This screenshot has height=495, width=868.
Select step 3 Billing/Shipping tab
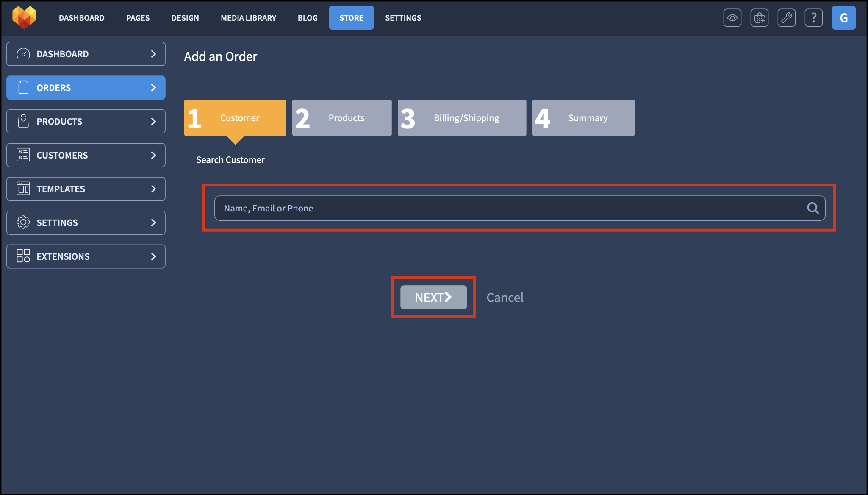click(462, 118)
